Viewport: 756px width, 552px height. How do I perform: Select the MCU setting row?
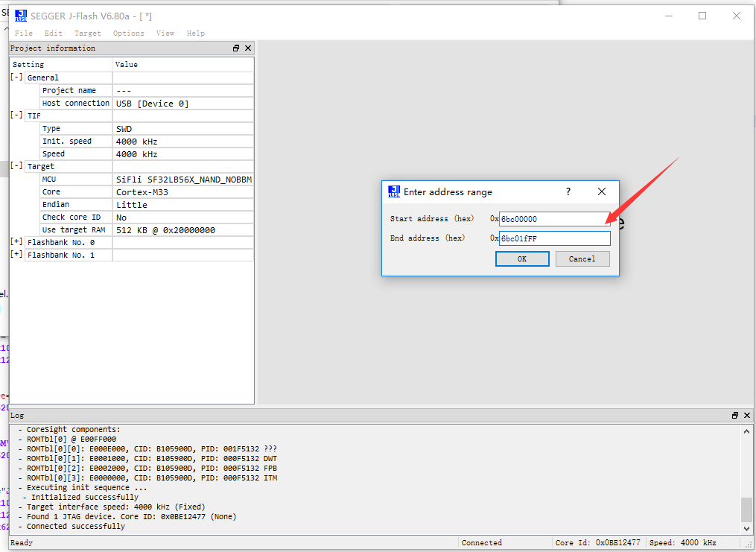coord(147,180)
